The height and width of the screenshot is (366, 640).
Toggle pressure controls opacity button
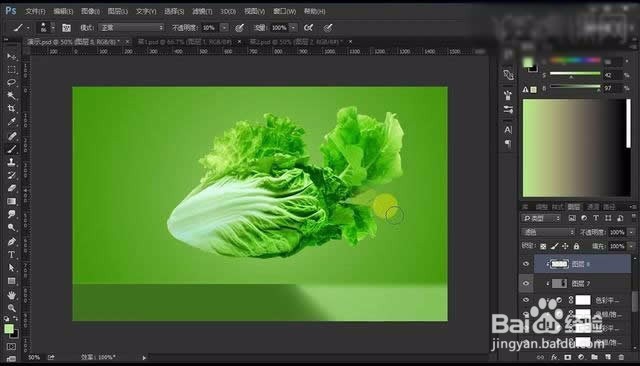click(x=240, y=28)
